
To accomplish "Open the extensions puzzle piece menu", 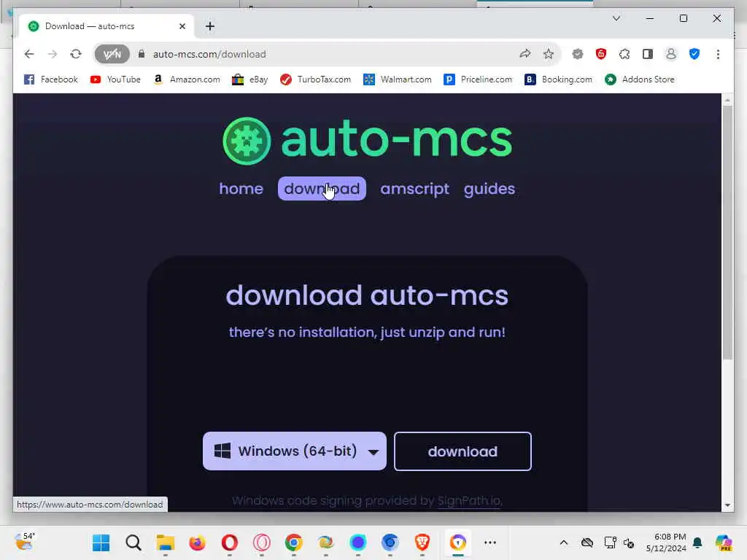I will pyautogui.click(x=624, y=54).
